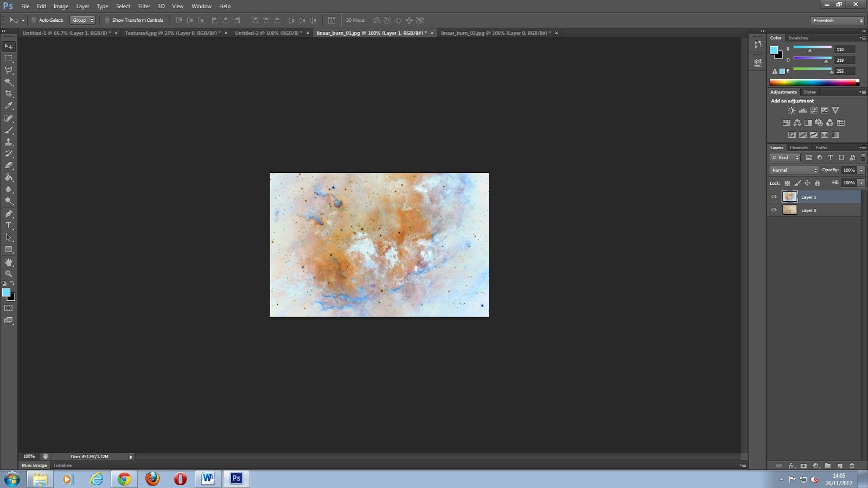This screenshot has width=868, height=488.
Task: Add a Hue/Saturation adjustment
Action: click(x=786, y=123)
